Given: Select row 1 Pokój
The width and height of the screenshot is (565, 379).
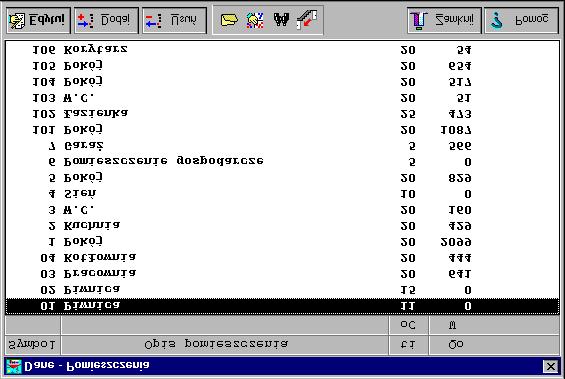Looking at the screenshot, I should pyautogui.click(x=282, y=242).
